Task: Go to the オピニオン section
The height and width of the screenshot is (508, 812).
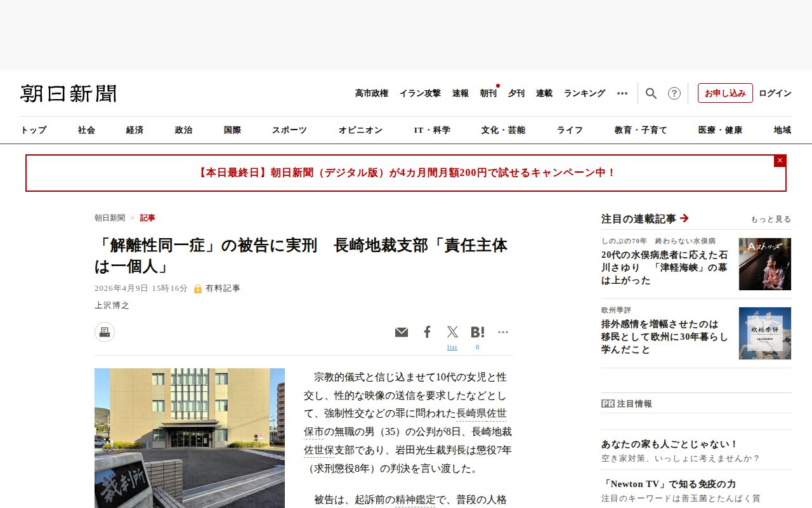Action: [360, 130]
